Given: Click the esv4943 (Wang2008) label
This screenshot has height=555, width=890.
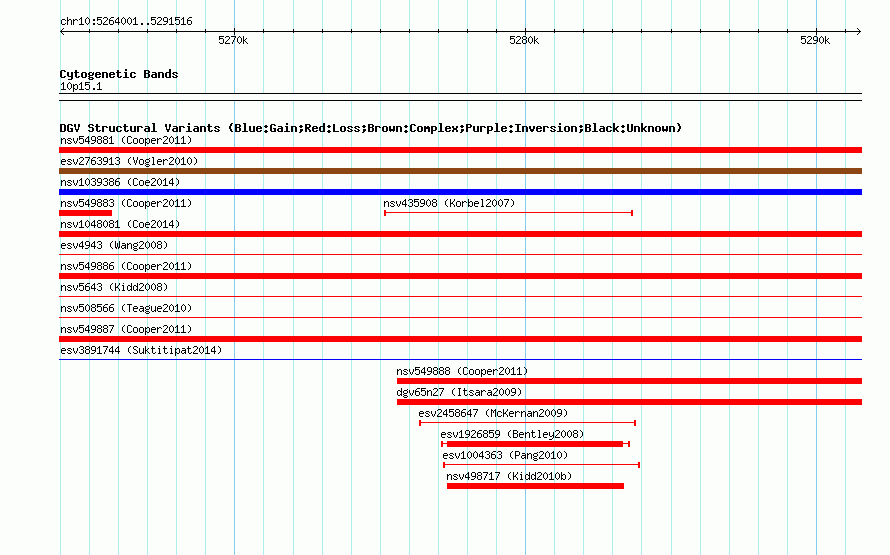Looking at the screenshot, I should 114,245.
